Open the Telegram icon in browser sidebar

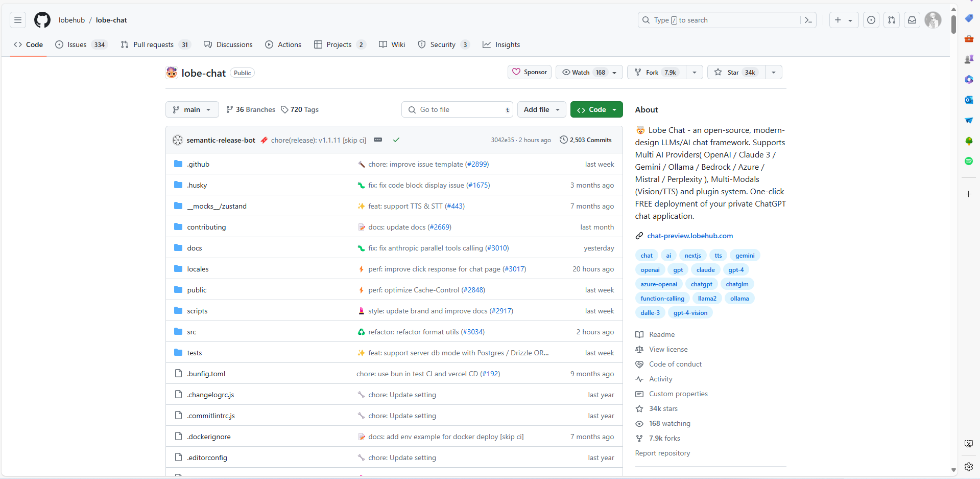[x=969, y=120]
